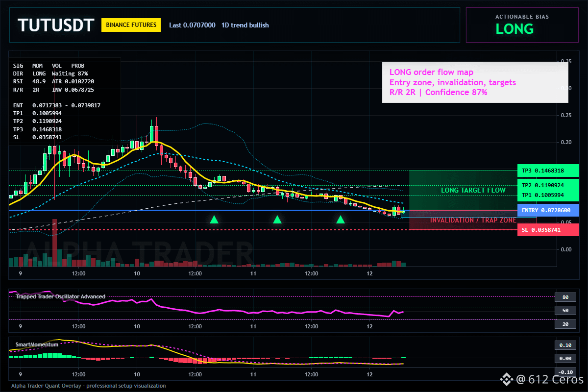Click TP1 0.1005994 row in stats panel
Viewport: 588px width, 392px height.
coord(37,113)
